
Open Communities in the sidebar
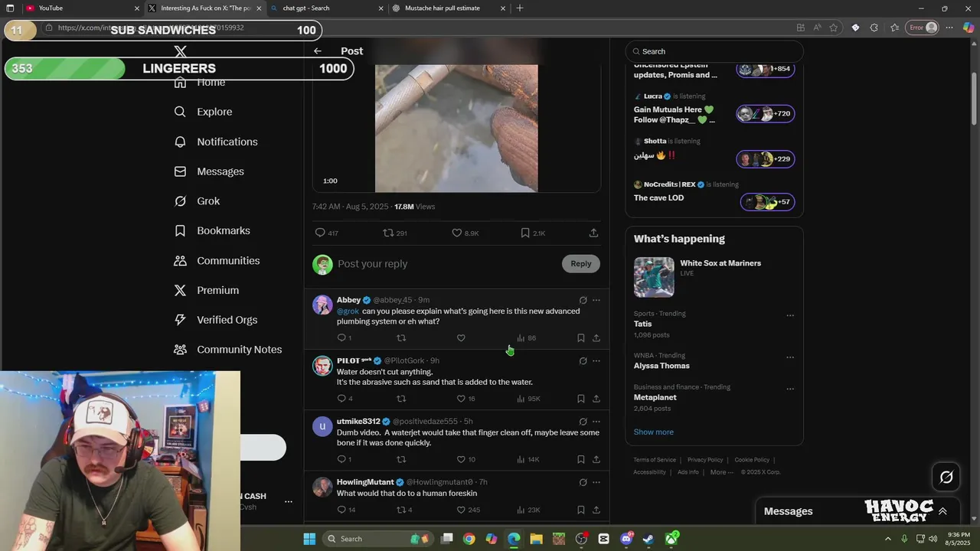click(217, 260)
